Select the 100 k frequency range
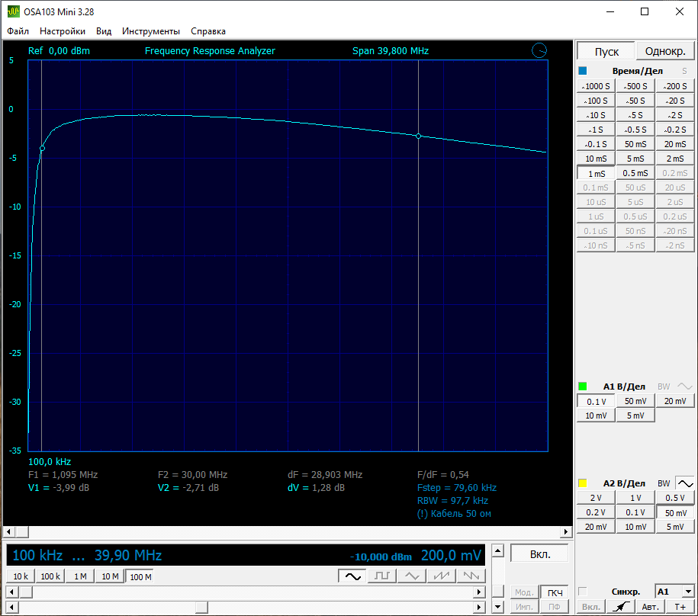The width and height of the screenshot is (698, 616). coord(50,576)
